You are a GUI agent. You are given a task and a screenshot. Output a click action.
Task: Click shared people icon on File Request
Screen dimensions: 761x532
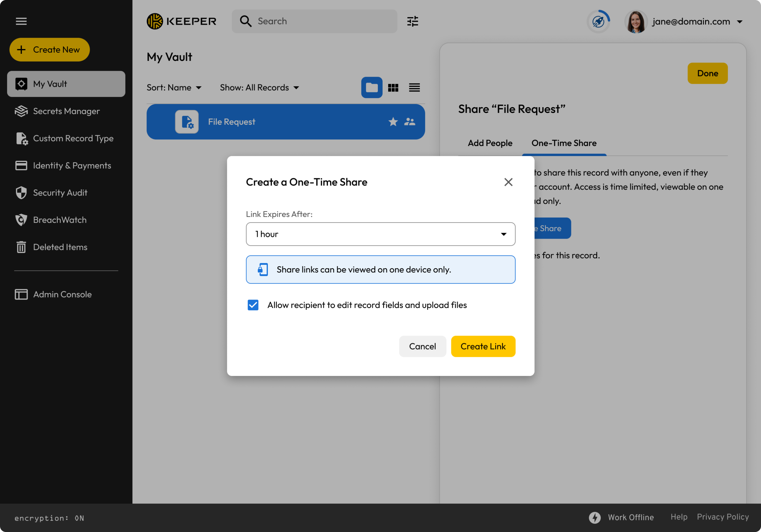(410, 122)
